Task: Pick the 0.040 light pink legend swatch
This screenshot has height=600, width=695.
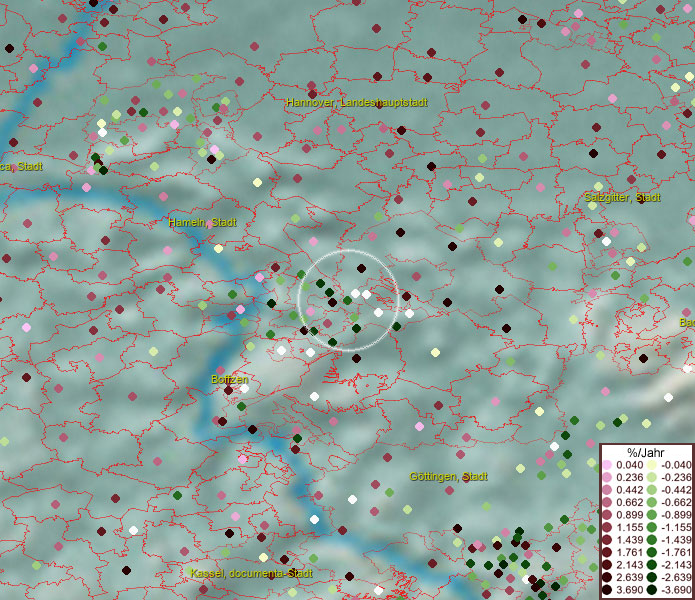Action: point(607,465)
